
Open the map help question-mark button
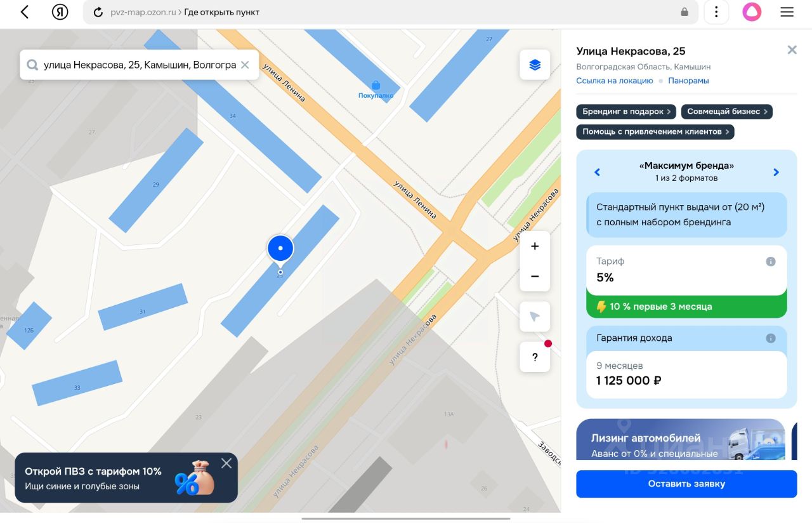pyautogui.click(x=535, y=357)
